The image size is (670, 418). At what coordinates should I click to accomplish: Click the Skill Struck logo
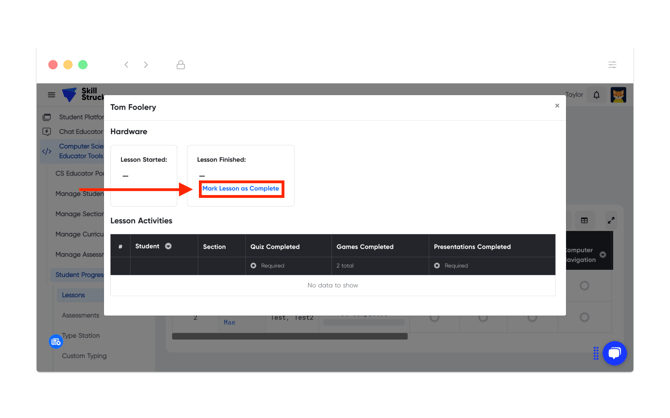pos(82,95)
